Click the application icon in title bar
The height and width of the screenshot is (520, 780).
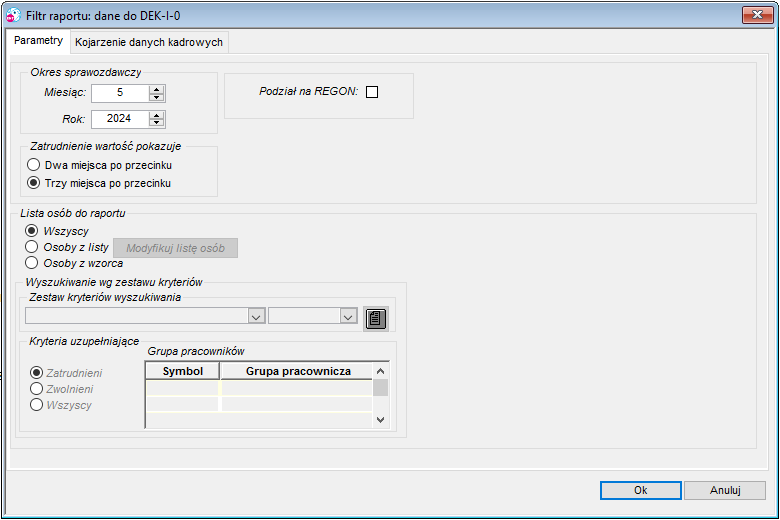(13, 15)
